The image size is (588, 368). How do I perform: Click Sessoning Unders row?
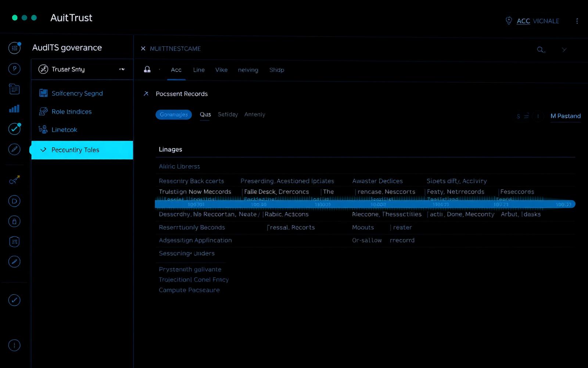187,253
